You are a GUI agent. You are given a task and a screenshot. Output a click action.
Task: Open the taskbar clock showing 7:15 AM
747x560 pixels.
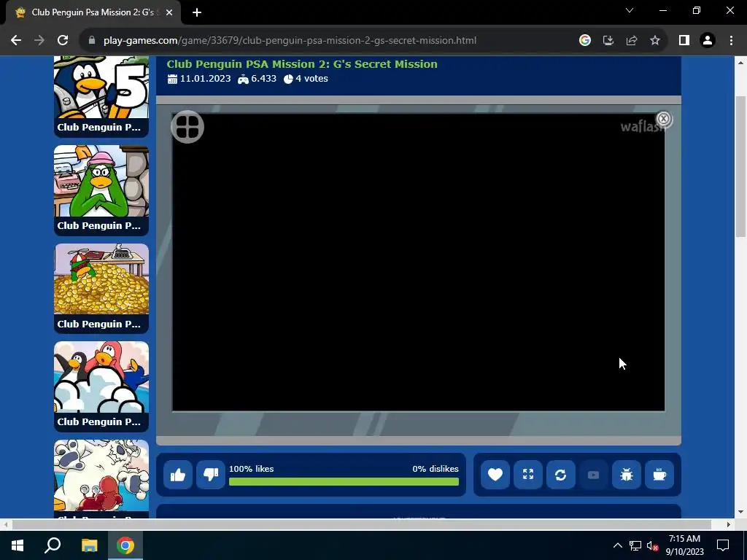point(684,545)
